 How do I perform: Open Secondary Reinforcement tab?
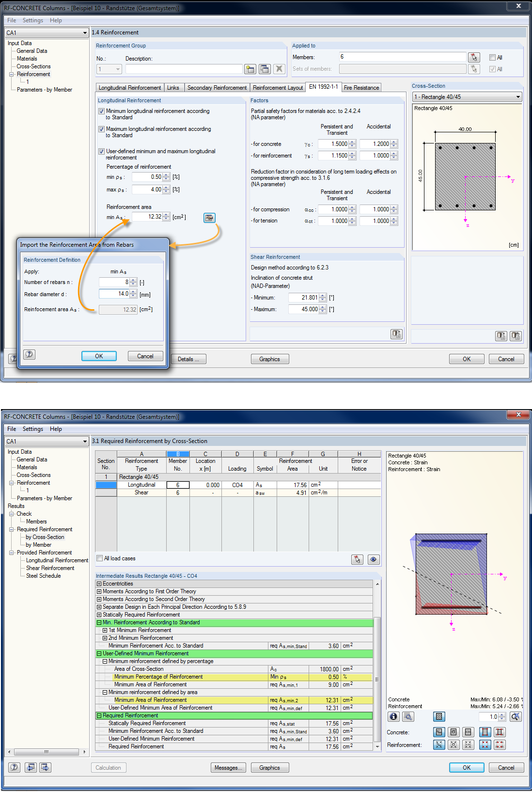[x=217, y=88]
